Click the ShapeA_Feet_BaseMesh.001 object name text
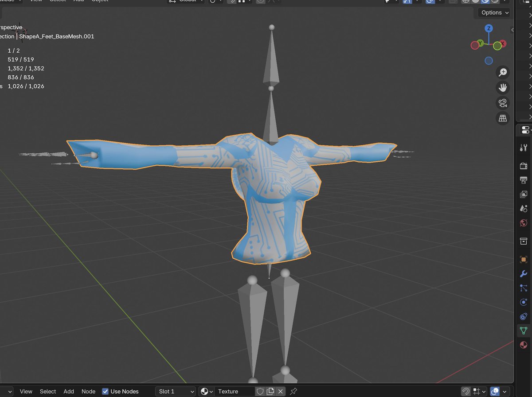The image size is (532, 397). [x=57, y=36]
